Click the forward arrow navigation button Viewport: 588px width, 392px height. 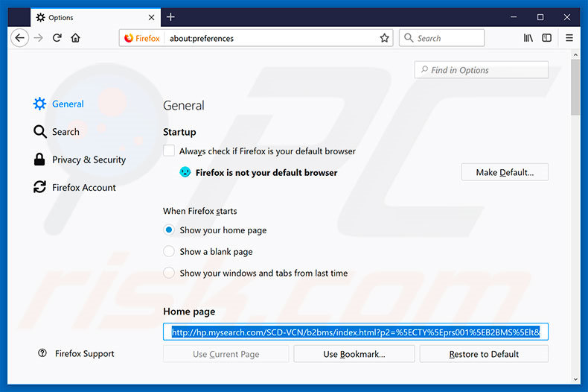(38, 38)
